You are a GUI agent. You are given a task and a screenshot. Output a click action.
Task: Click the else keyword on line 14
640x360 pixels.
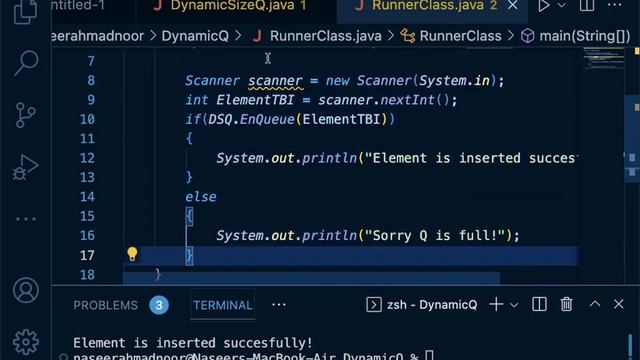point(201,197)
